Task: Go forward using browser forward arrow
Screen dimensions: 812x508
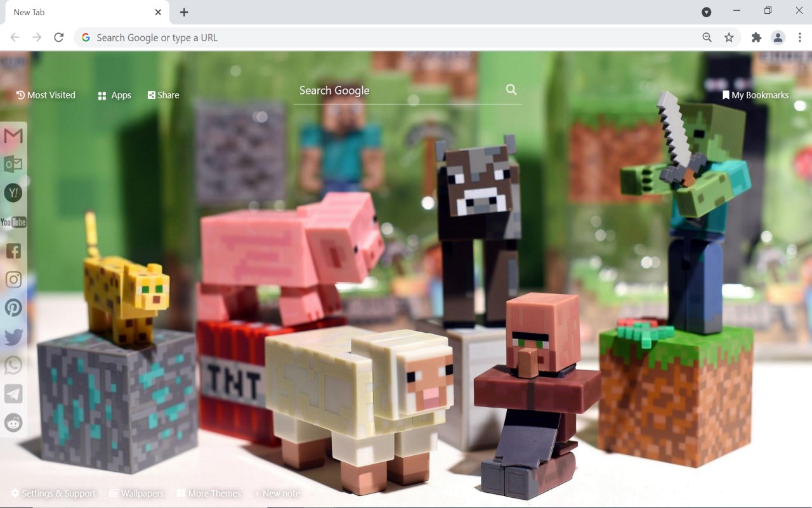Action: (37, 37)
